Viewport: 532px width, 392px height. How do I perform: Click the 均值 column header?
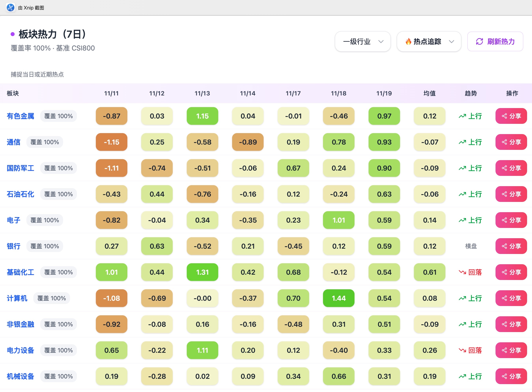click(x=429, y=93)
